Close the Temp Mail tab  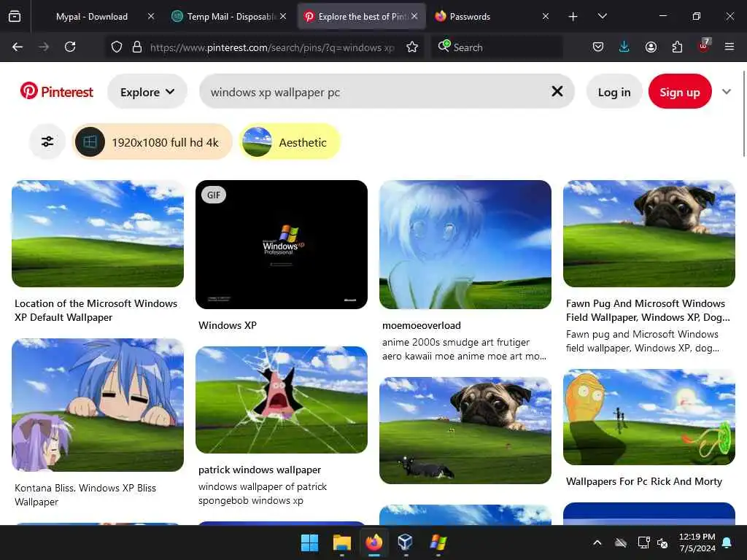tap(283, 16)
